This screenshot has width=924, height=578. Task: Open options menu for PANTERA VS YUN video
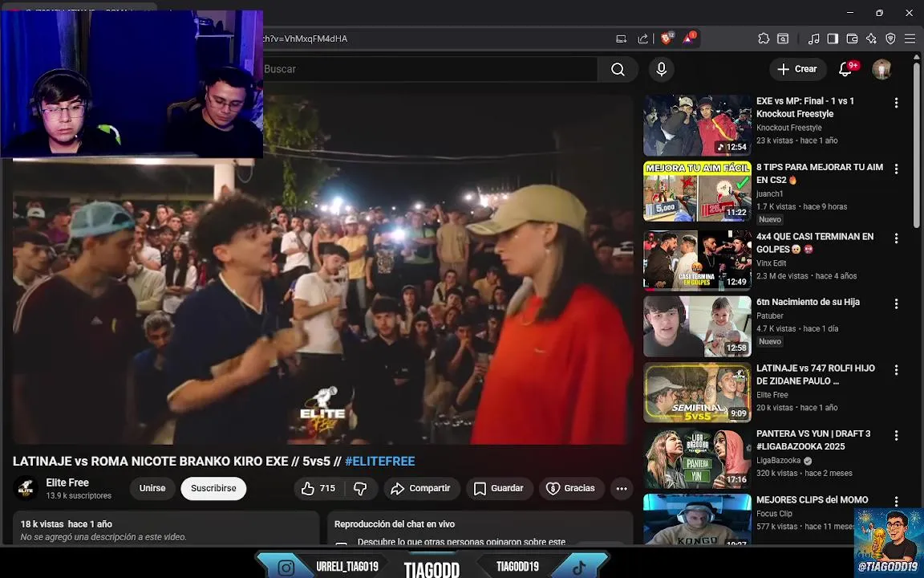pos(896,435)
